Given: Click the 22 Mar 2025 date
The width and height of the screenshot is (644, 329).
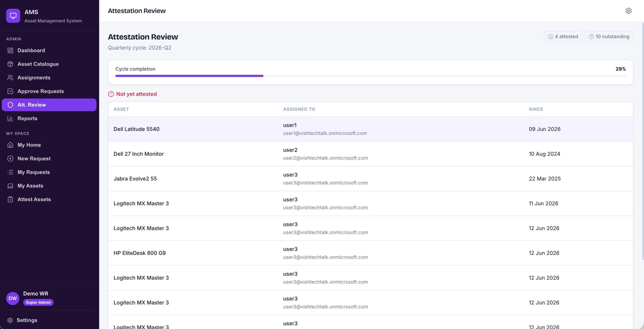Looking at the screenshot, I should click(545, 179).
